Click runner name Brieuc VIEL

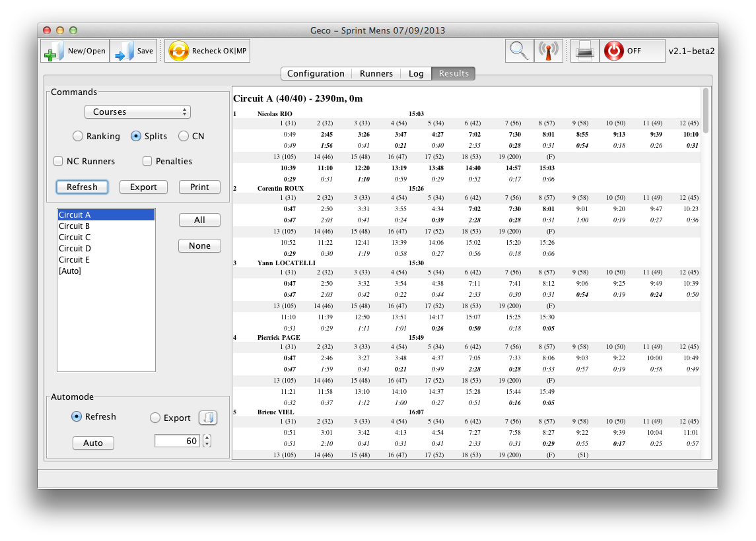[276, 412]
